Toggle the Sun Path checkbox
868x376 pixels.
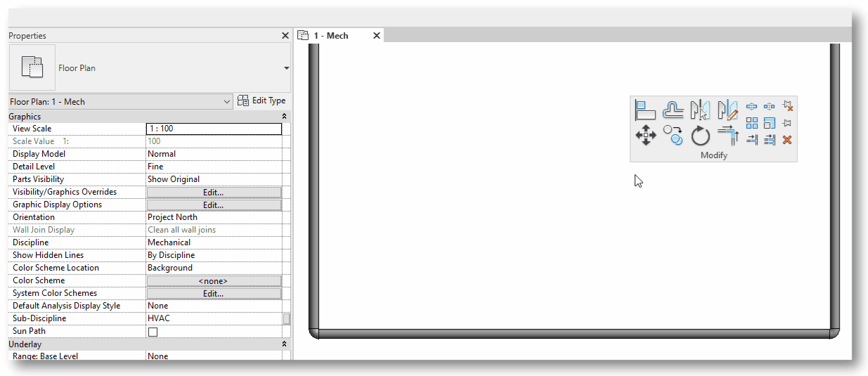click(x=153, y=332)
